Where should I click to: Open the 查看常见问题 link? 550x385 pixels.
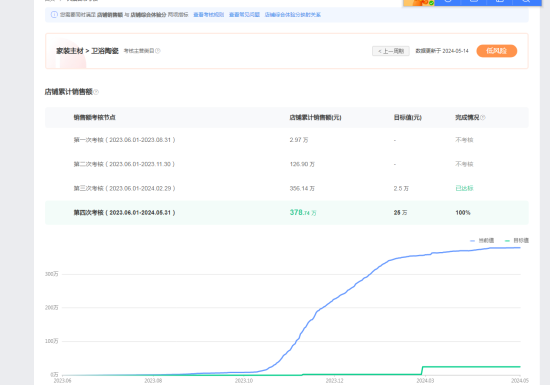pos(244,15)
